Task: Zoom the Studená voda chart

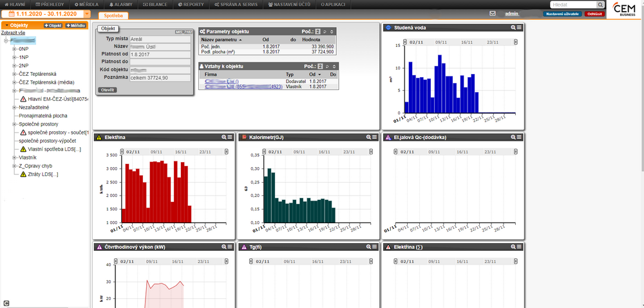Action: 513,28
